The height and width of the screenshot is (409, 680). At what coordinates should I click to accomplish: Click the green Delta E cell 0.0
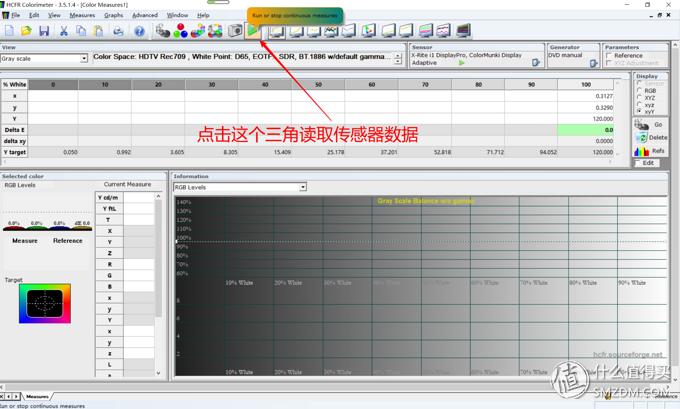point(585,130)
